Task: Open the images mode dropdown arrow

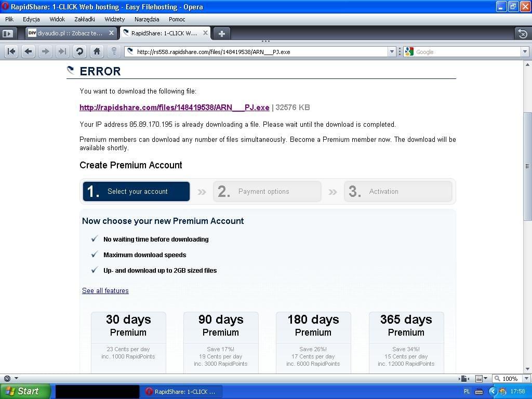Action: click(x=486, y=379)
